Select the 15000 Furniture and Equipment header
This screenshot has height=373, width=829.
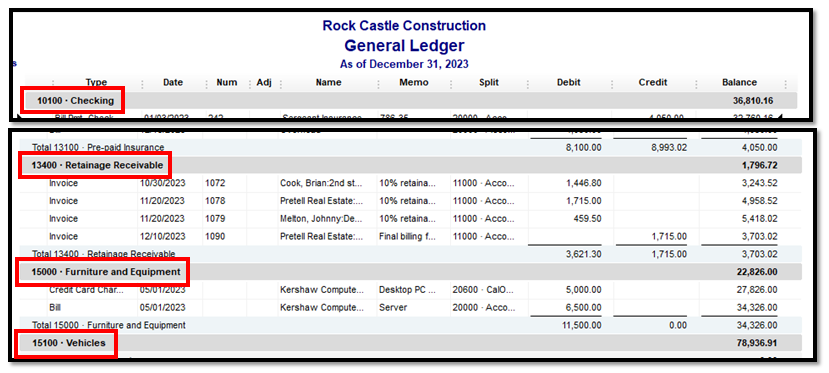(x=410, y=272)
